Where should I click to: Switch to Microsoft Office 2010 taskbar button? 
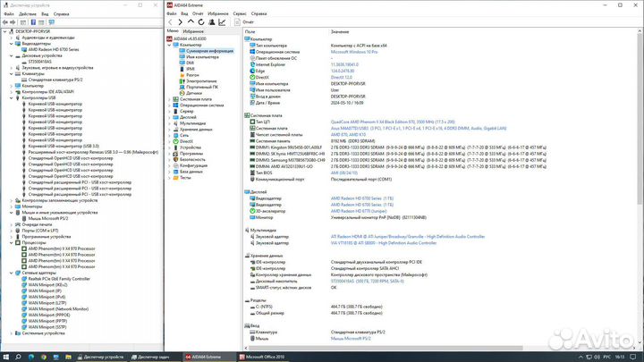coord(263,357)
